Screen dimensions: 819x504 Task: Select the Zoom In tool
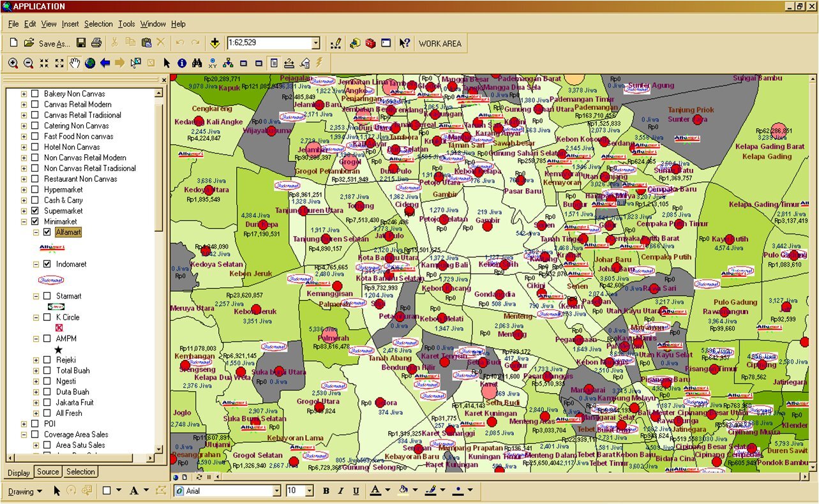pos(13,63)
